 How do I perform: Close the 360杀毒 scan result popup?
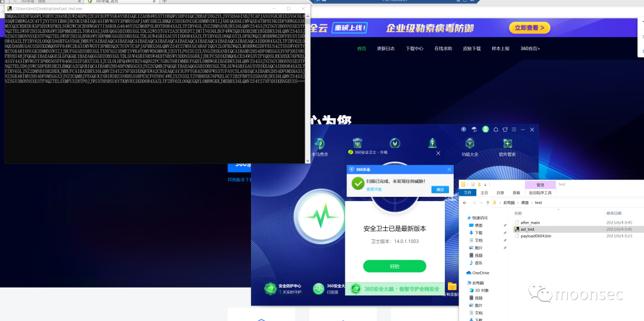point(449,169)
